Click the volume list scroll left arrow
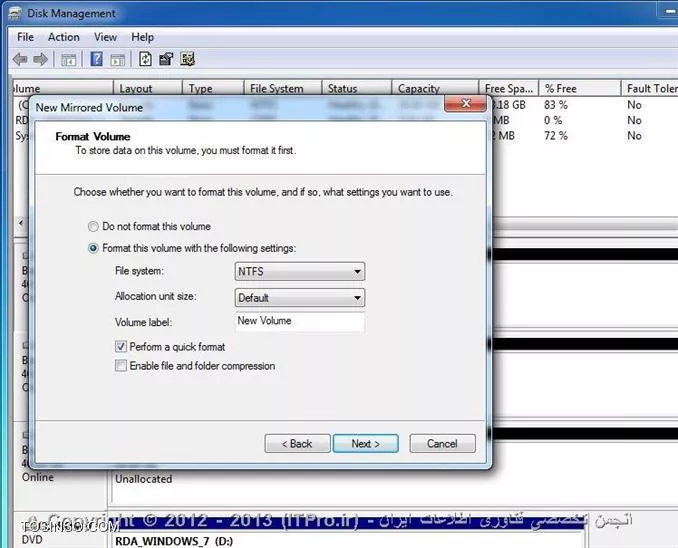Image resolution: width=678 pixels, height=548 pixels. (21, 223)
